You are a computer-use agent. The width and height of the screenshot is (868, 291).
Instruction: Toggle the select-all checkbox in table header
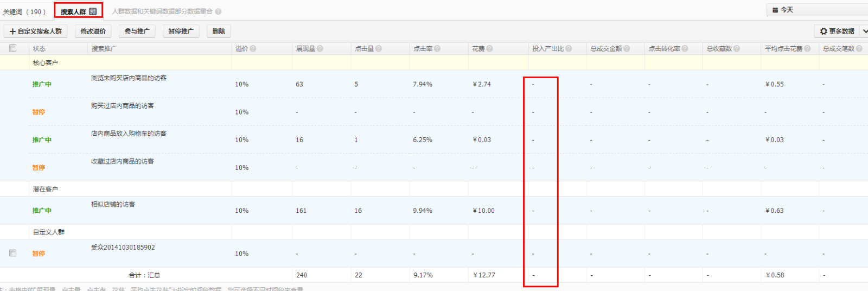13,48
